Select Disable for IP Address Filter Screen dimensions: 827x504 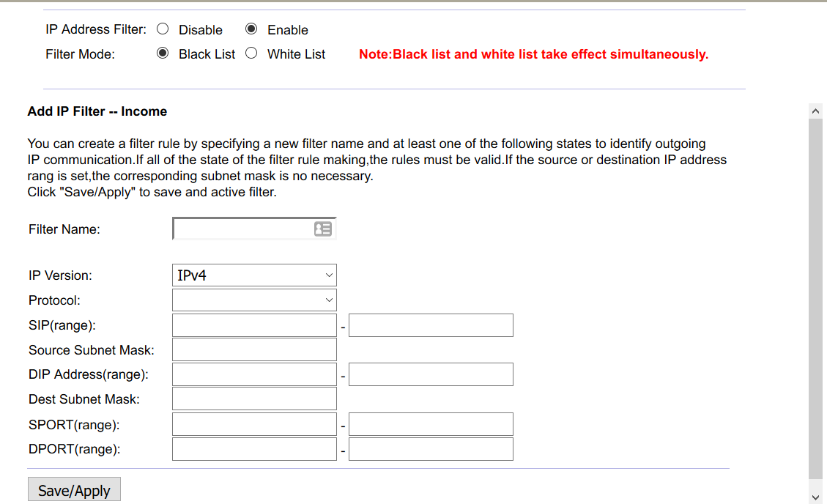pos(163,29)
